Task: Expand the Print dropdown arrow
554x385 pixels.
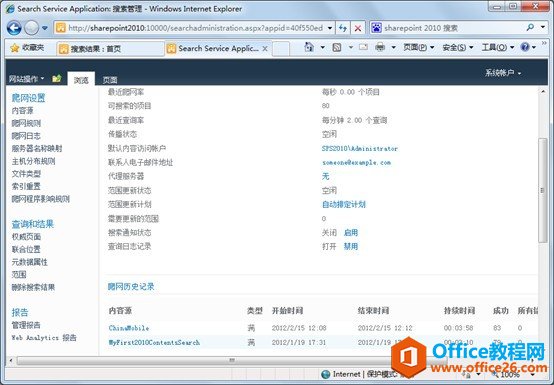Action: coord(393,47)
